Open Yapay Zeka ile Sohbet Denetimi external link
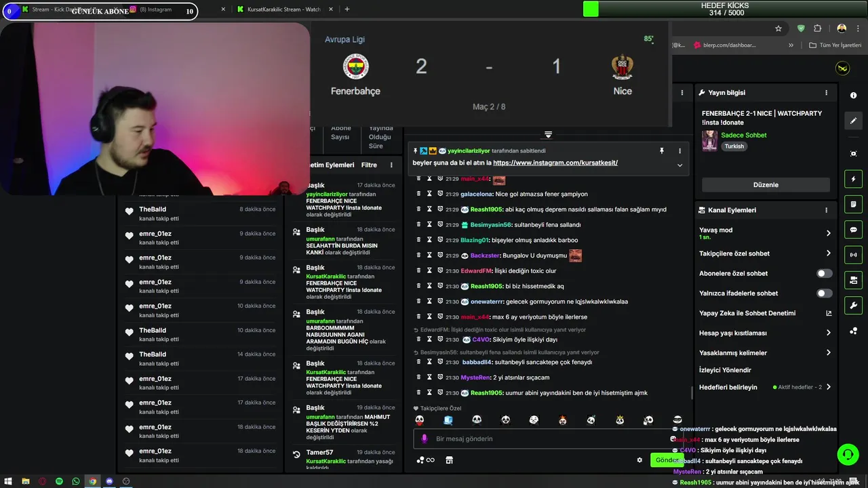868x488 pixels. pos(828,313)
